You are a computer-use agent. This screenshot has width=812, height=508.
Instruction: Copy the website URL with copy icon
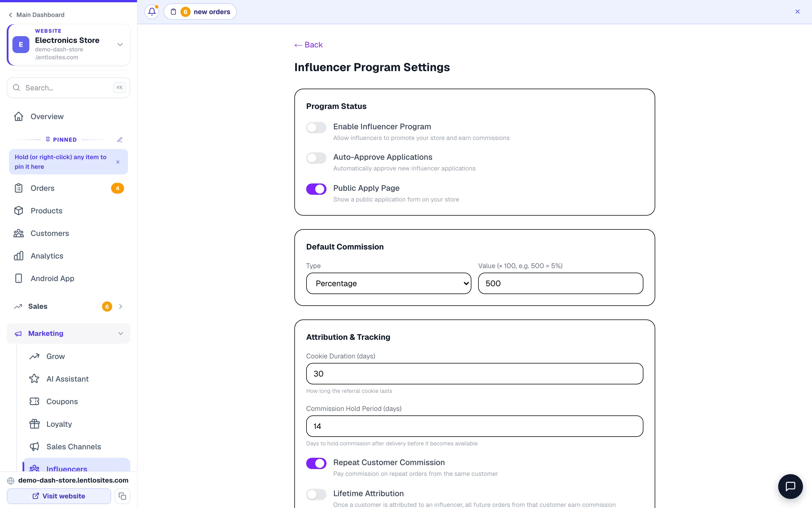click(122, 496)
